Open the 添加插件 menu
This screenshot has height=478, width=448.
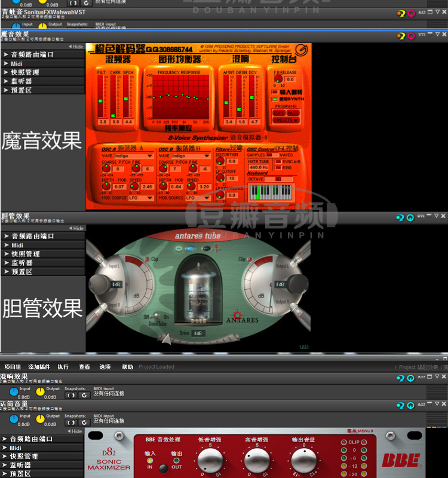39,367
